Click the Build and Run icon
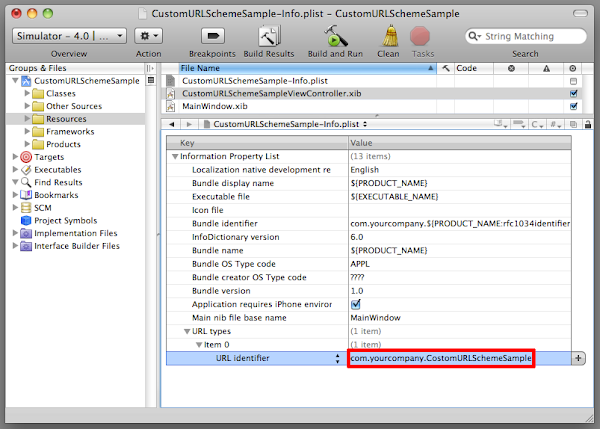 click(x=336, y=36)
